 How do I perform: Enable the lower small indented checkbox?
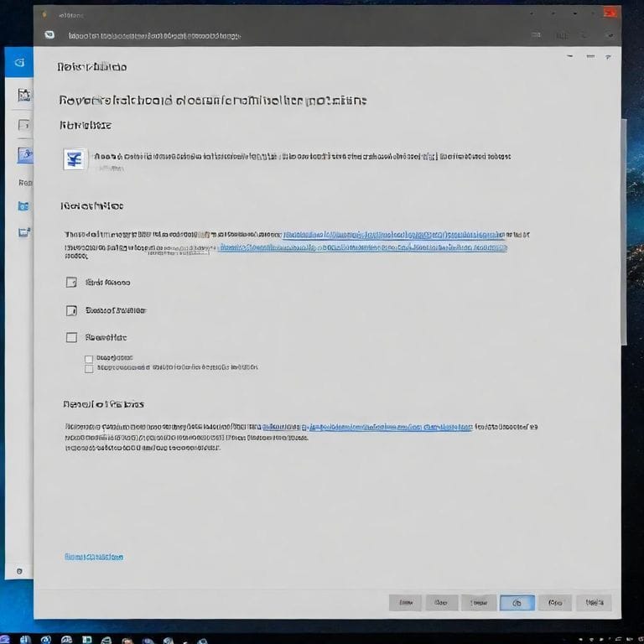pos(89,369)
